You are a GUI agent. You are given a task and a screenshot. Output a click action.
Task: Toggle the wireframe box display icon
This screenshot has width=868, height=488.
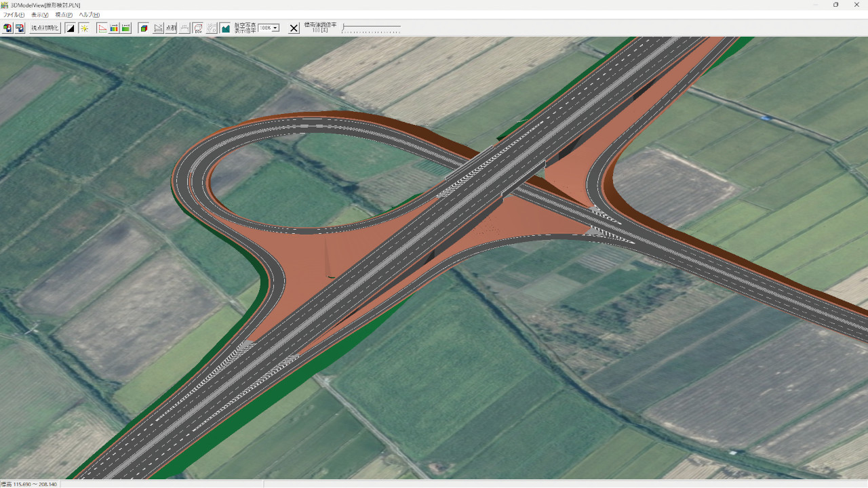pyautogui.click(x=198, y=28)
